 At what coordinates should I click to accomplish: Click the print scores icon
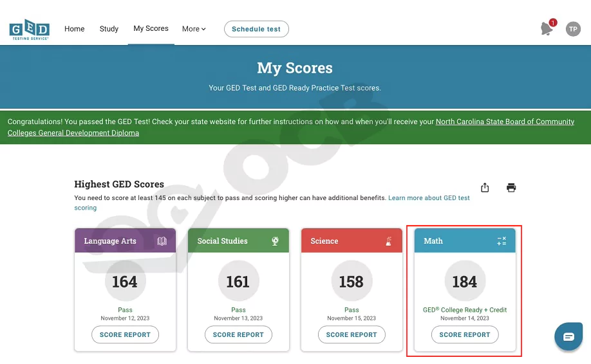511,188
